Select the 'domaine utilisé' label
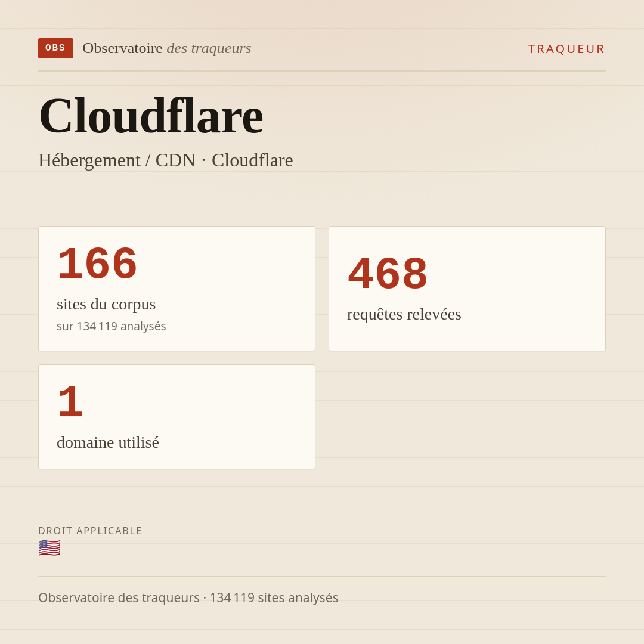The image size is (644, 644). pos(107,442)
